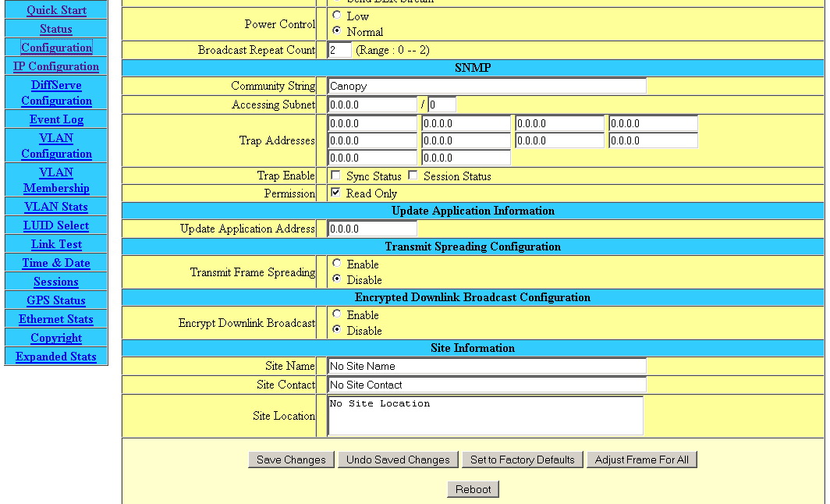This screenshot has height=504, width=830.
Task: Click Set to Factory Defaults
Action: [x=523, y=460]
